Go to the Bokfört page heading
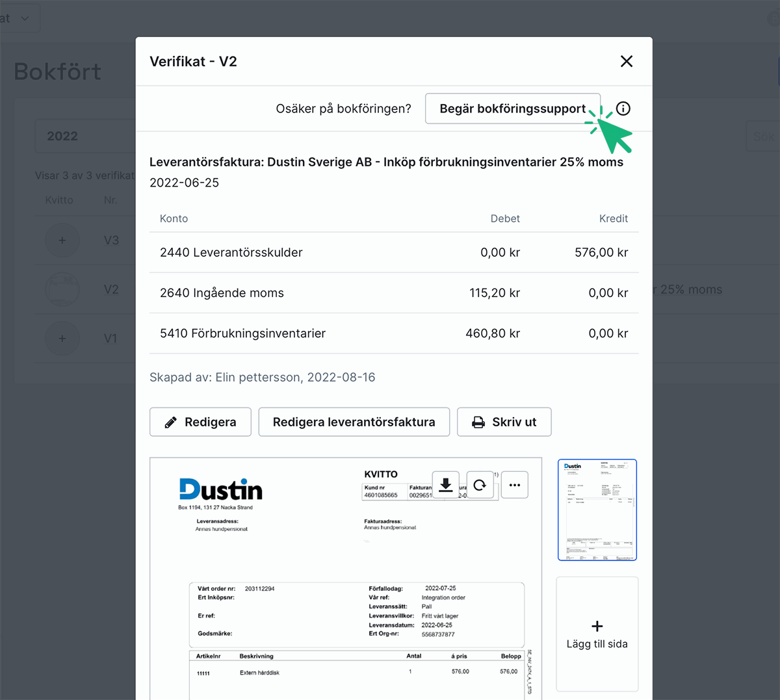 [x=57, y=72]
